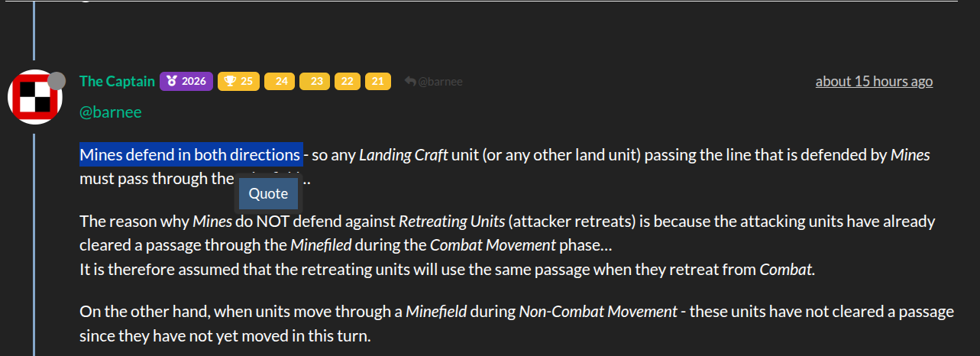Click the trophy 25 badge
The height and width of the screenshot is (356, 980).
tap(238, 81)
